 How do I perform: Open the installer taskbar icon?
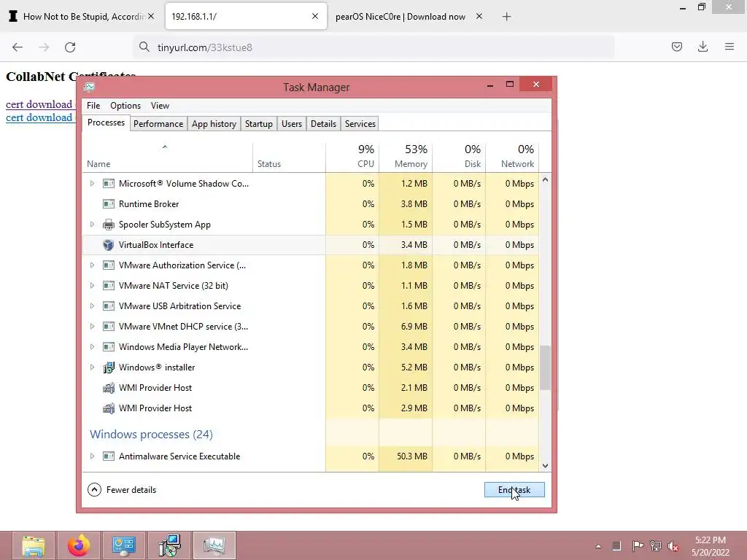[169, 545]
